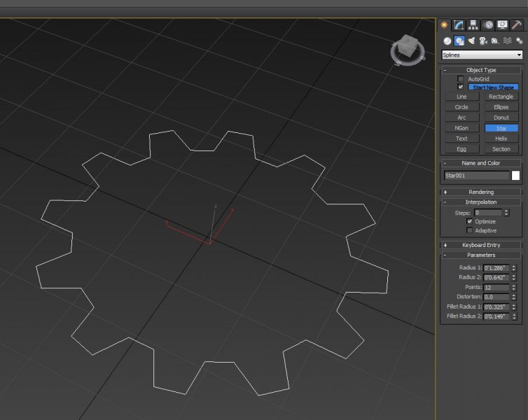The height and width of the screenshot is (420, 528).
Task: Expand the Keyboard Entry rollout
Action: click(481, 245)
